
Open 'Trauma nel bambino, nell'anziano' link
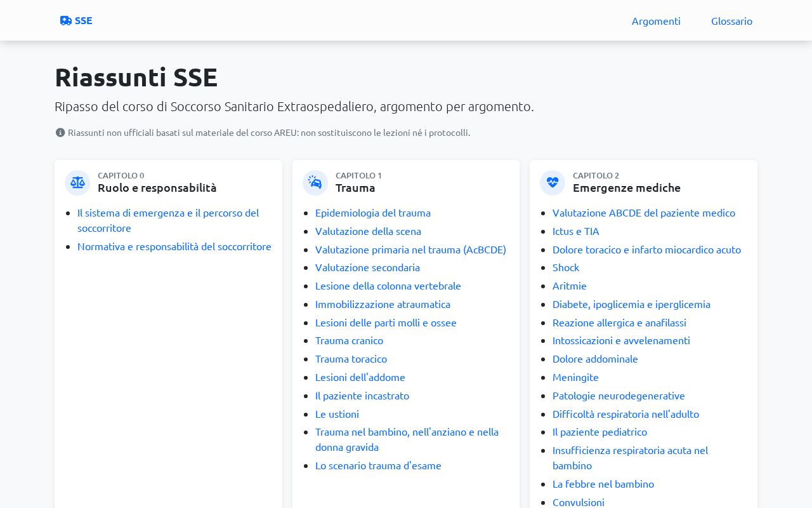click(407, 439)
